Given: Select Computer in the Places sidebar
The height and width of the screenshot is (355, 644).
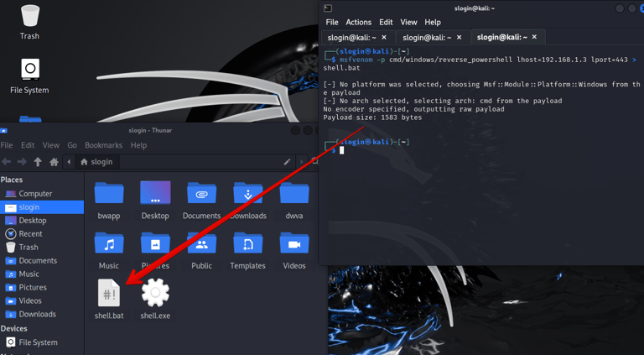Looking at the screenshot, I should point(42,194).
